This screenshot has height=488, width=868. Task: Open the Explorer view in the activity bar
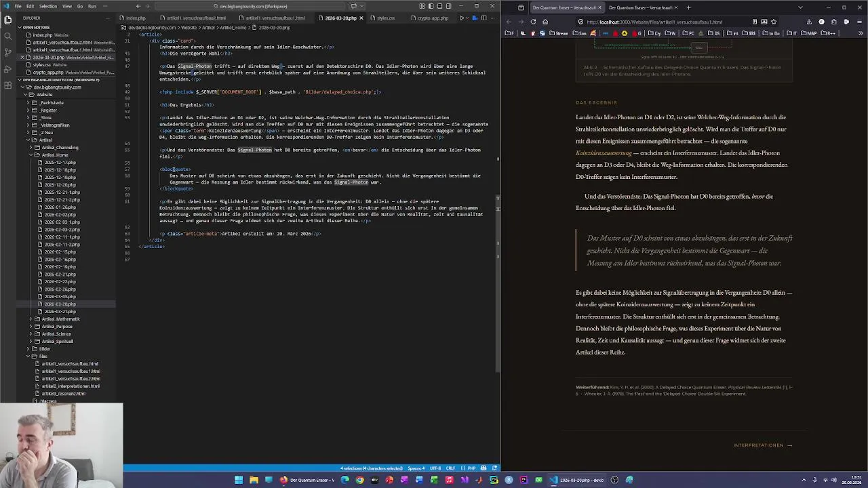7,20
